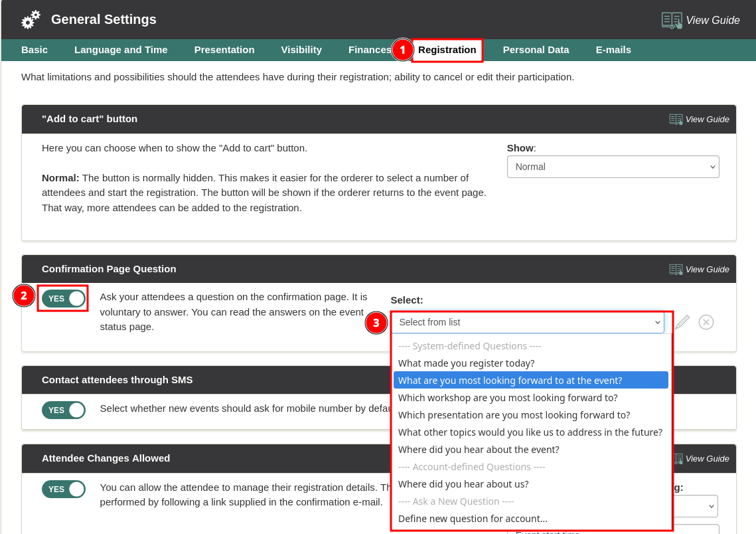Turn off Attendee Changes Allowed switch
The height and width of the screenshot is (534, 756).
tap(64, 489)
